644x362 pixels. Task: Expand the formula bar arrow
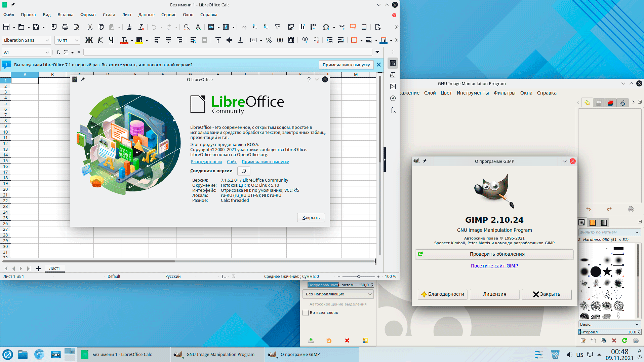377,52
